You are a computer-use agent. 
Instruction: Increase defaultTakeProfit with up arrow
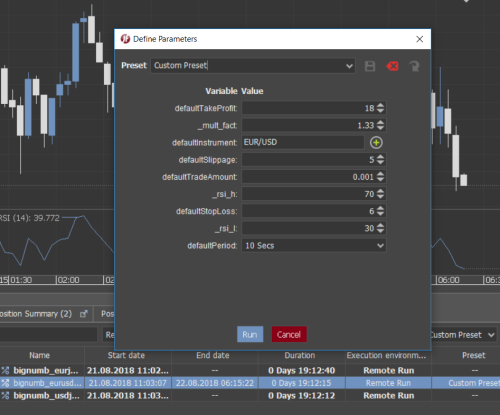(380, 105)
